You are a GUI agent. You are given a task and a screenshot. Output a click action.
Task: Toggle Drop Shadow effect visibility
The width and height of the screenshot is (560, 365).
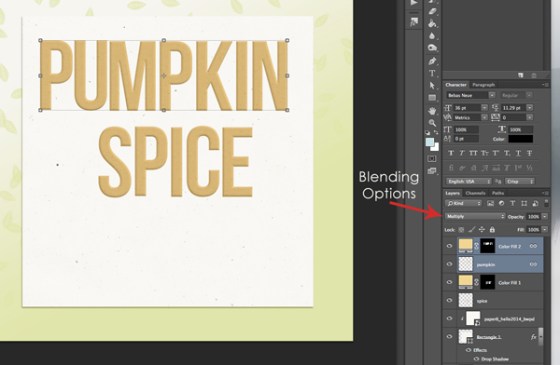point(476,359)
